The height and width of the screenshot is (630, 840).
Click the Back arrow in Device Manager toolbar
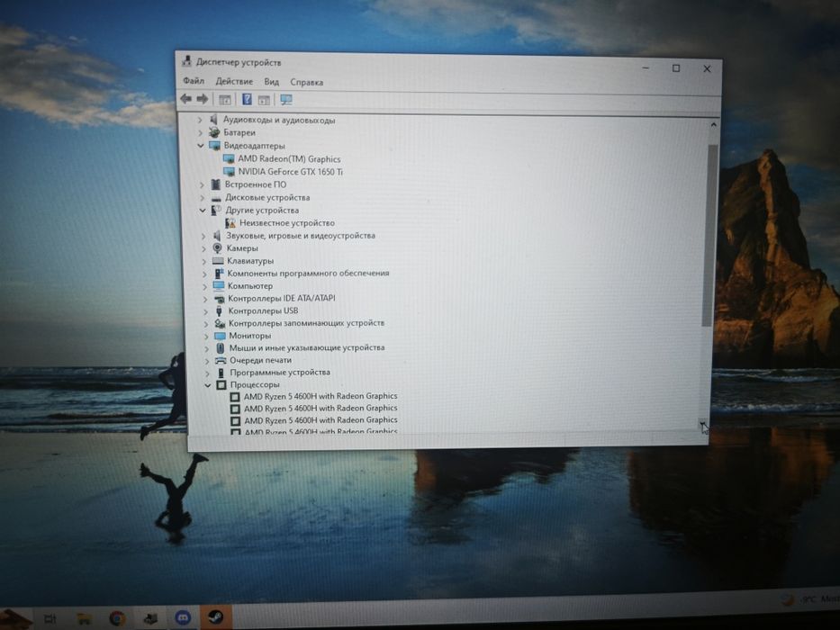tap(185, 99)
